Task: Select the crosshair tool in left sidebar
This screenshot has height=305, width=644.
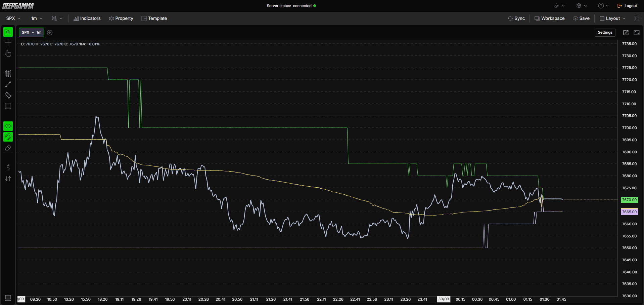Action: pyautogui.click(x=8, y=43)
